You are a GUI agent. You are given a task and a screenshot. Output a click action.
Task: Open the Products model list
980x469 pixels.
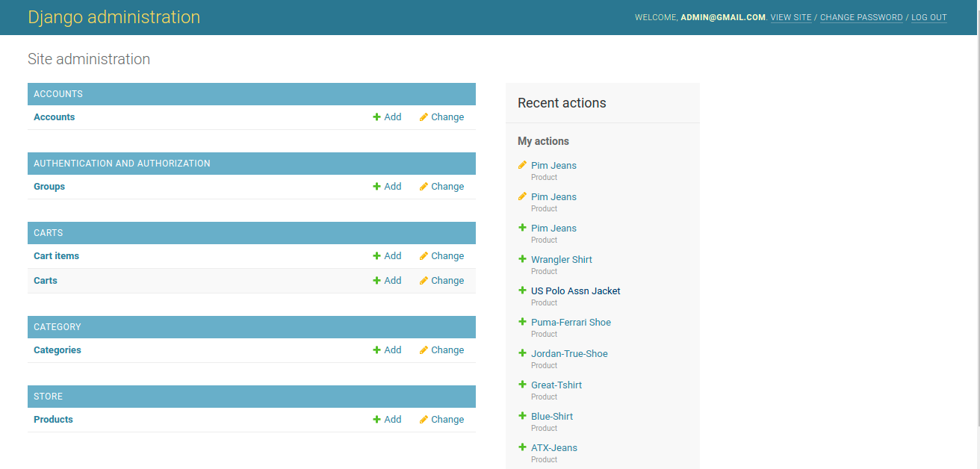point(53,420)
